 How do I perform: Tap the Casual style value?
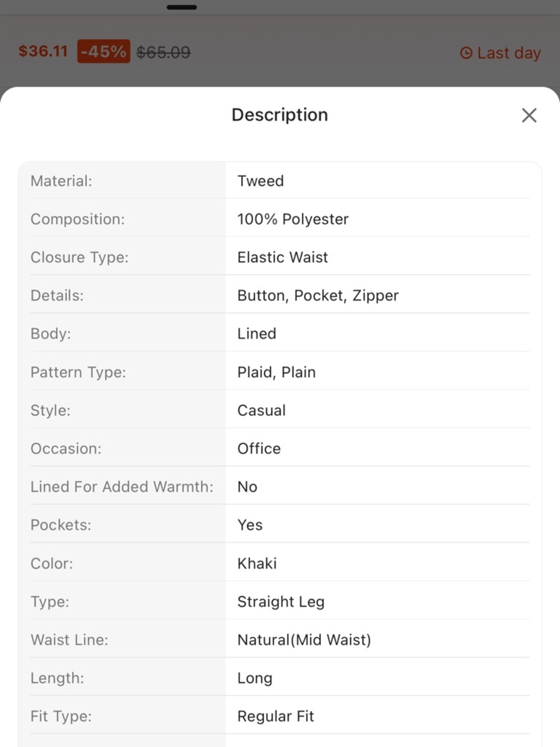(x=262, y=410)
